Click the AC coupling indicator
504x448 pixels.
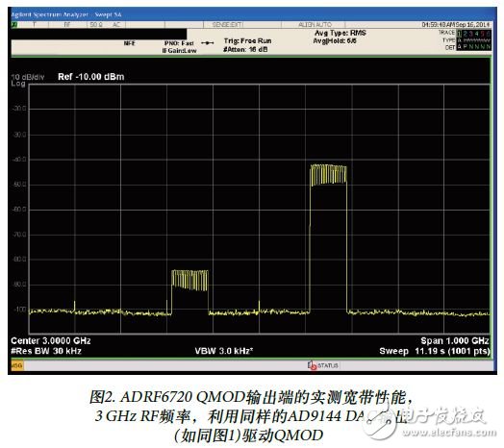(116, 25)
